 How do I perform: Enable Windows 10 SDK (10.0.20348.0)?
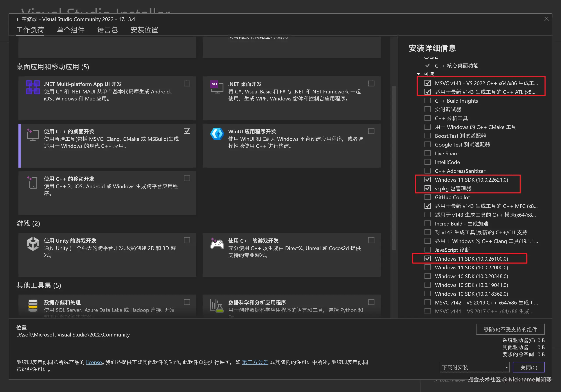tap(427, 276)
